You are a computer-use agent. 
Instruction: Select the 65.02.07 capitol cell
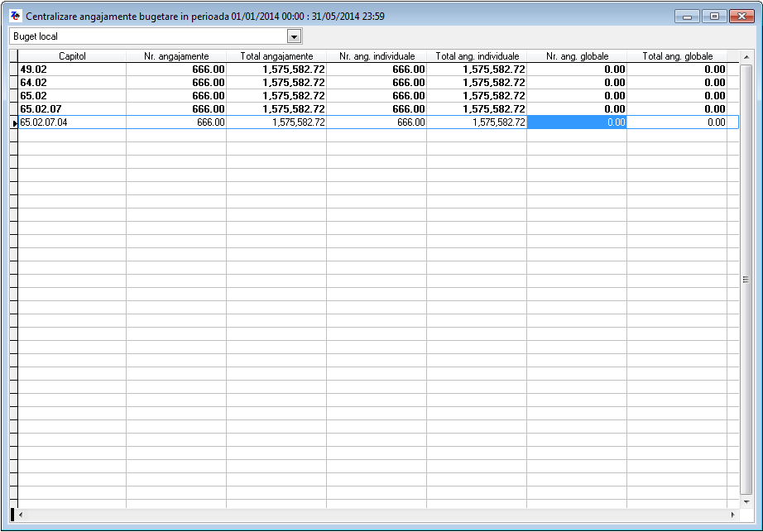[72, 108]
